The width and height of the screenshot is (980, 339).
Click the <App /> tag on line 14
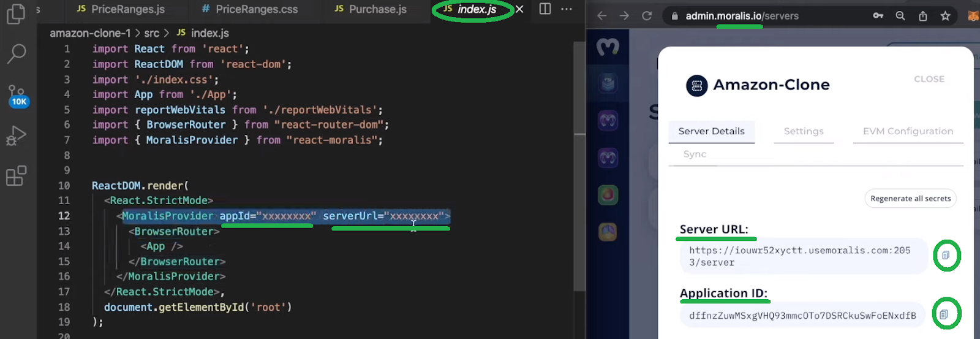162,246
